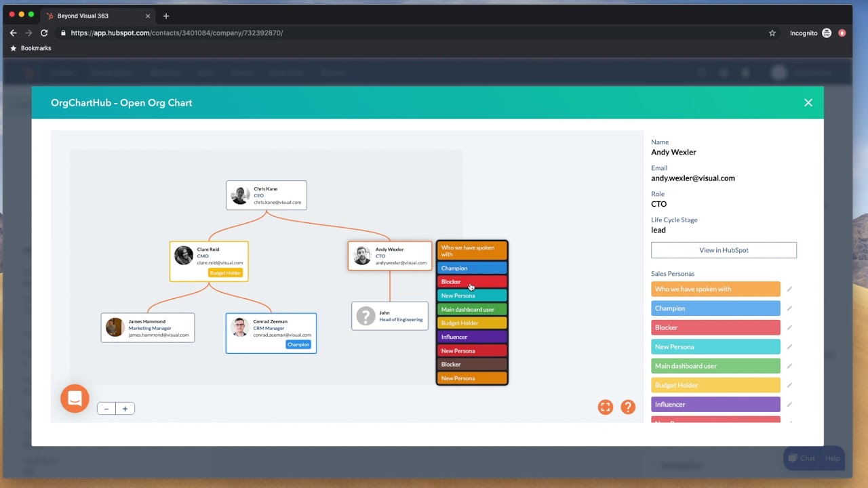
Task: Click the orange fullscreen fit-chart icon
Action: [x=605, y=407]
